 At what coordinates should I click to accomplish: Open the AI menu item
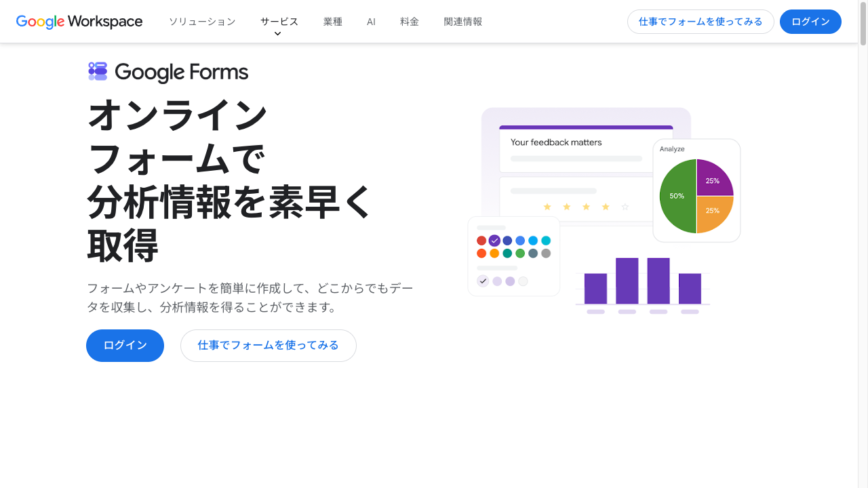pyautogui.click(x=371, y=22)
